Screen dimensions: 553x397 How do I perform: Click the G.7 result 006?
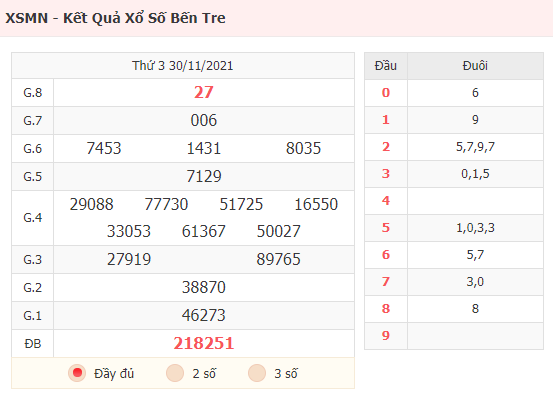(204, 120)
